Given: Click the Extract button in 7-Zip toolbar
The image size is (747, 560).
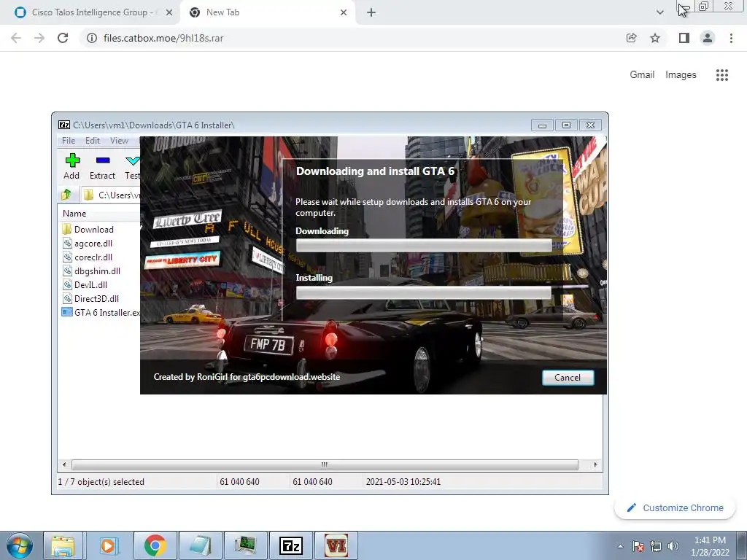Looking at the screenshot, I should pos(102,167).
